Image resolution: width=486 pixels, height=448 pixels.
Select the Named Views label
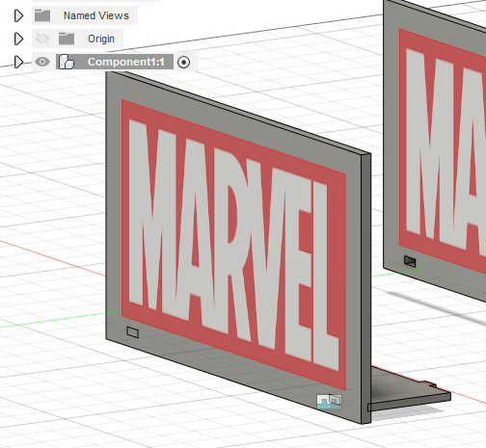pos(96,15)
